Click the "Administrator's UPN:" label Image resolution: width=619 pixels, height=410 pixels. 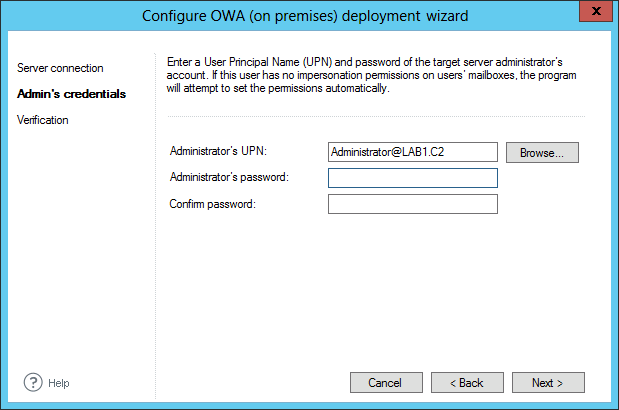point(218,151)
